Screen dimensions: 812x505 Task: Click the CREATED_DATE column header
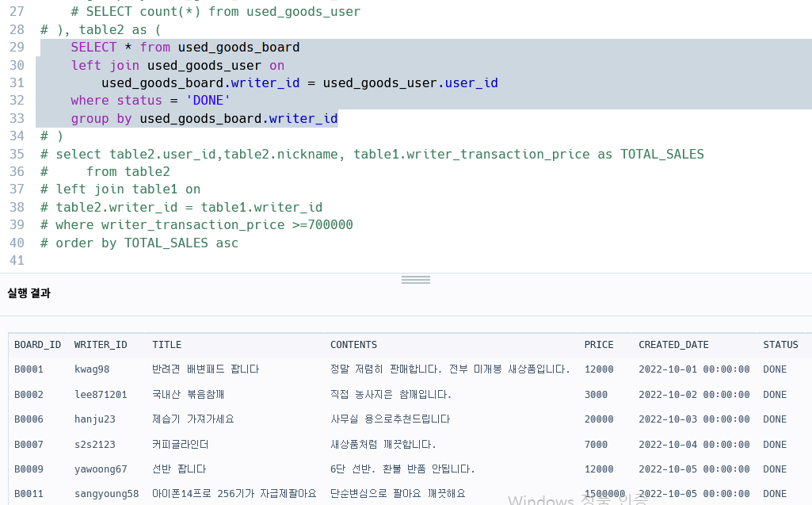[673, 345]
